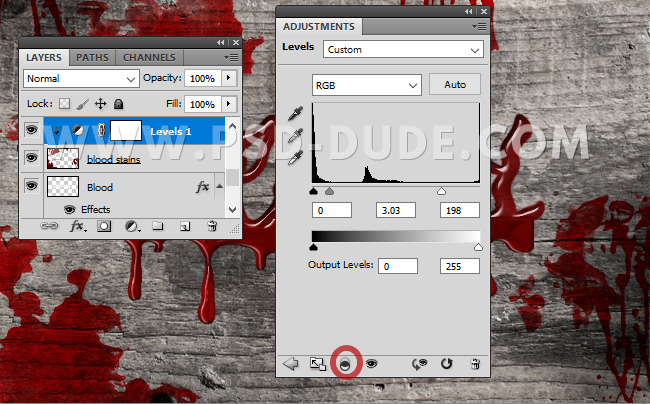
Task: Click the input midtone gray slider
Action: (x=329, y=191)
